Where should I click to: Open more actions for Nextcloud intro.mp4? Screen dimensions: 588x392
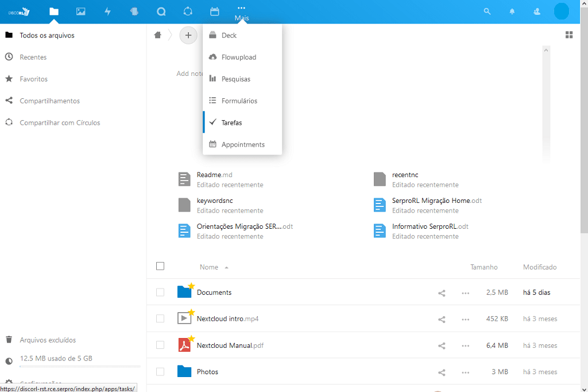pos(465,319)
